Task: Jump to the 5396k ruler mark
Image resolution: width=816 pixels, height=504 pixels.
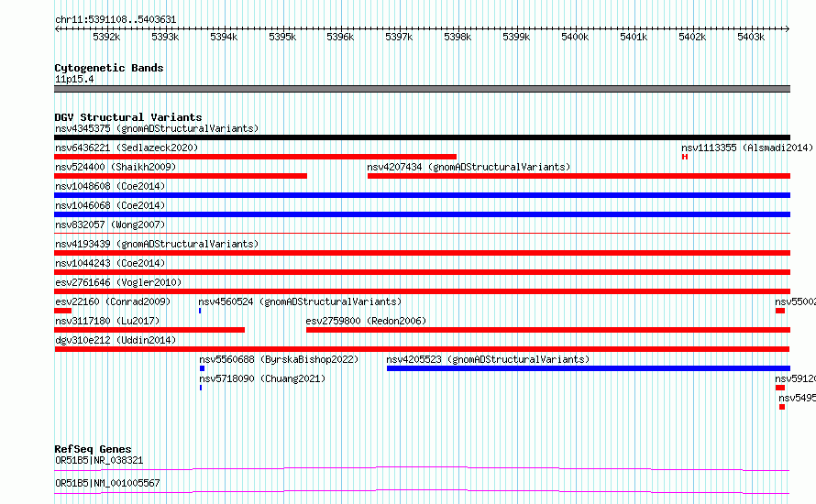Action: (340, 37)
